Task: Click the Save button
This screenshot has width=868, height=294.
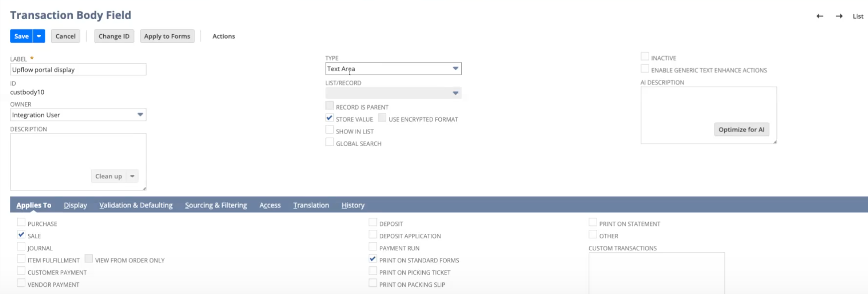Action: coord(21,36)
